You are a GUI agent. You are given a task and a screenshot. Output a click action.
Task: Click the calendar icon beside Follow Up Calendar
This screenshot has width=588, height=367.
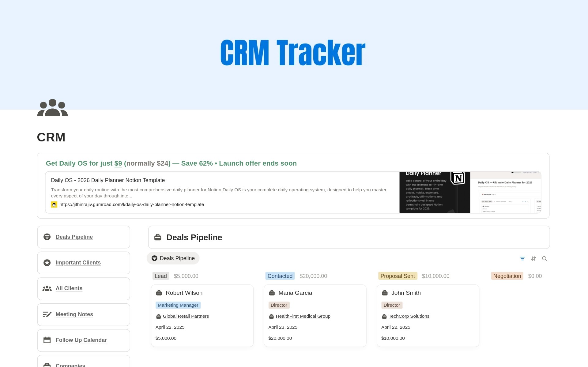[x=47, y=340]
